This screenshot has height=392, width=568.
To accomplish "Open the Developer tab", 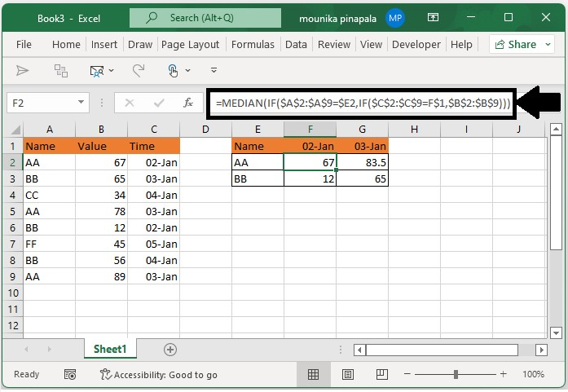I will click(x=416, y=45).
